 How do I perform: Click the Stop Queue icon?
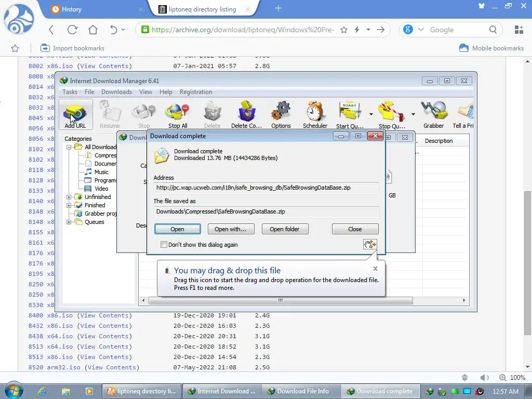point(392,114)
